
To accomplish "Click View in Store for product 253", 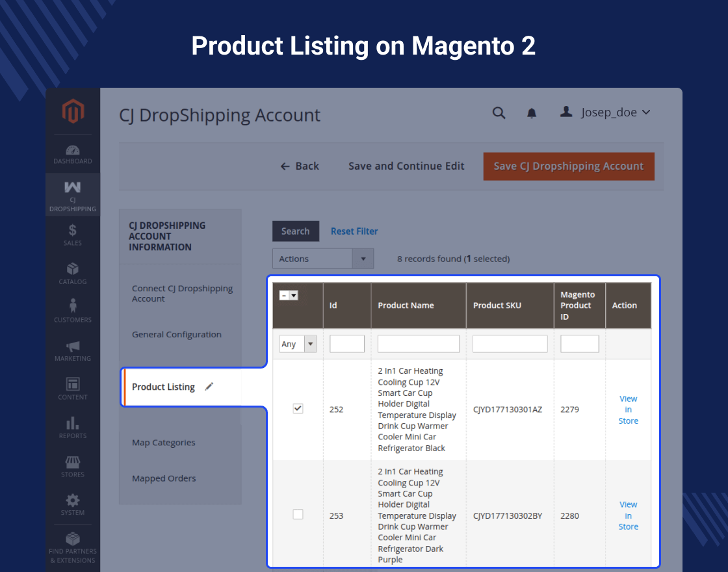I will pos(628,515).
